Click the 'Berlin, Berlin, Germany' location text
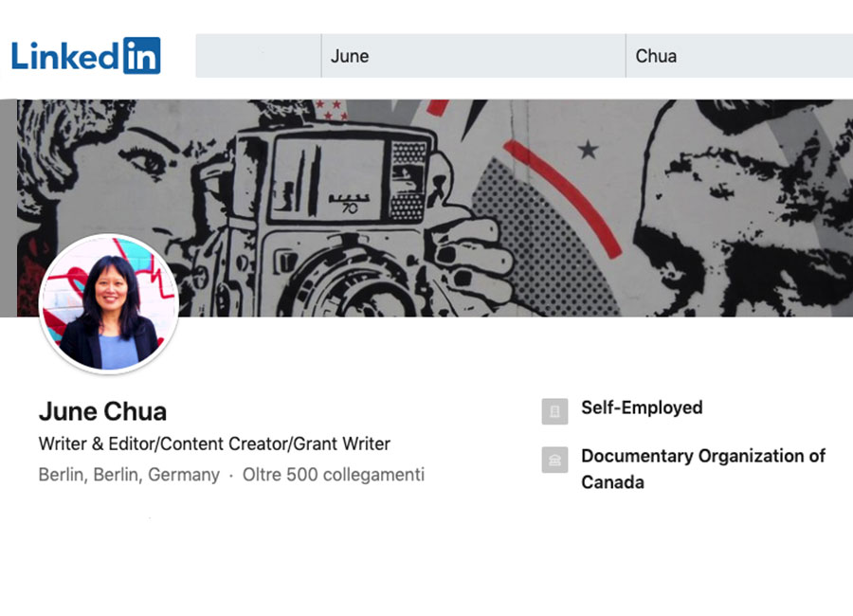This screenshot has width=853, height=616. [129, 475]
